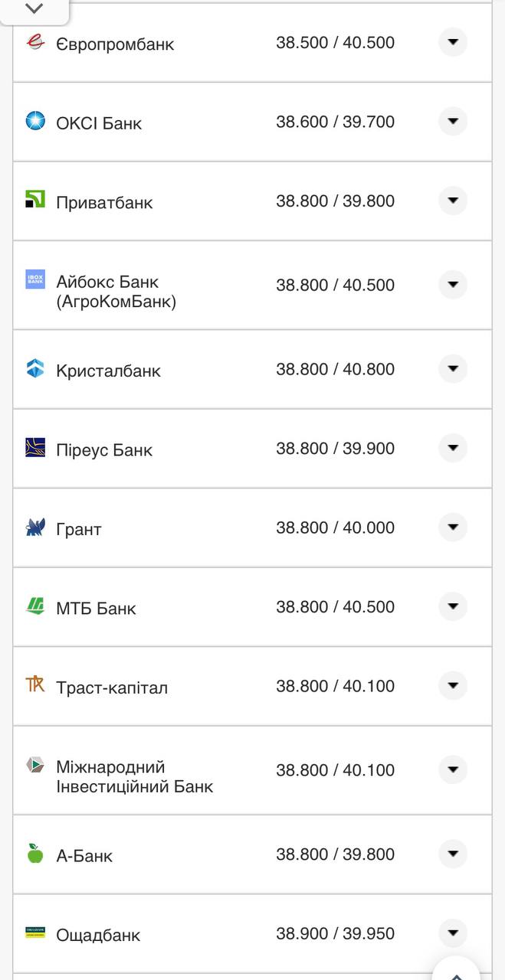The image size is (505, 980).
Task: Select the Айбокс Банк (АгроКомБанк) name
Action: click(116, 292)
